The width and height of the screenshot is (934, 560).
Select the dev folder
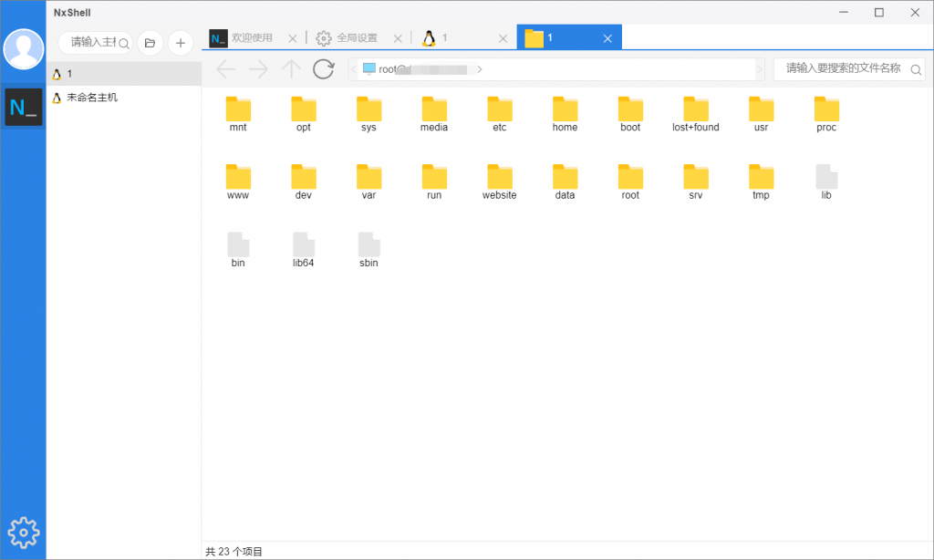coord(303,181)
